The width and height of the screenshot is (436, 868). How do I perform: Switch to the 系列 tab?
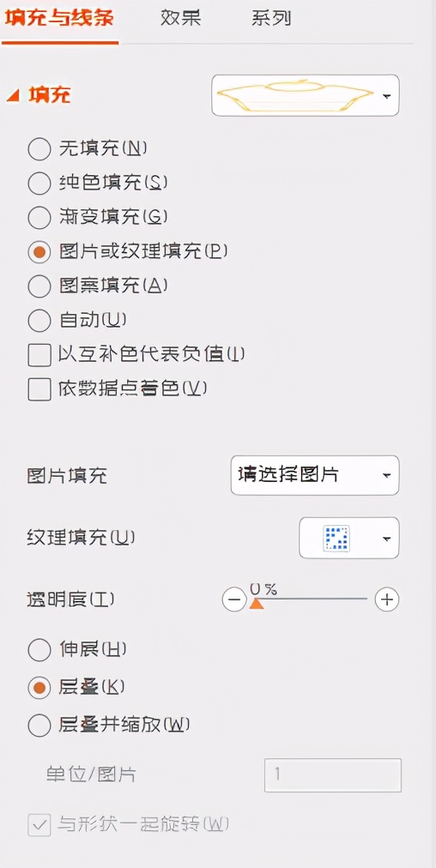click(271, 18)
